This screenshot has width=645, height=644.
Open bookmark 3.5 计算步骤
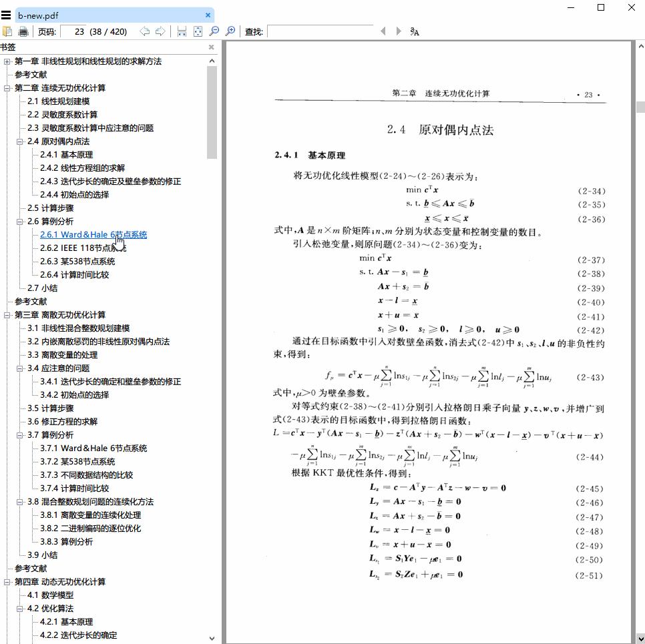[51, 408]
